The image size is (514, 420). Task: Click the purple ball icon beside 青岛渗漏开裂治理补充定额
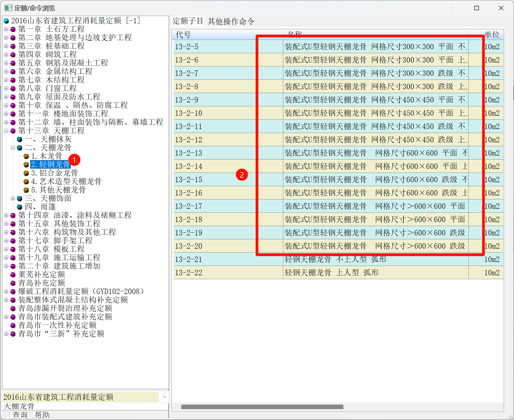point(13,309)
